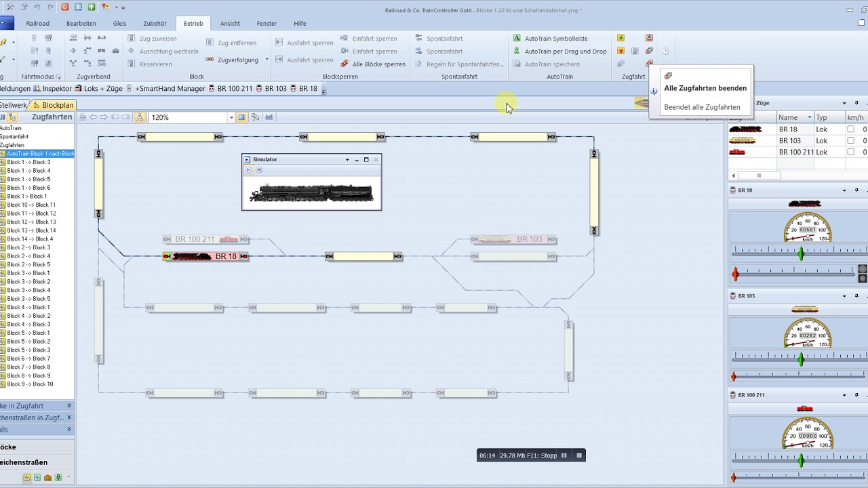Click the find icon in block plan toolbar
This screenshot has height=488, width=868.
click(x=256, y=117)
